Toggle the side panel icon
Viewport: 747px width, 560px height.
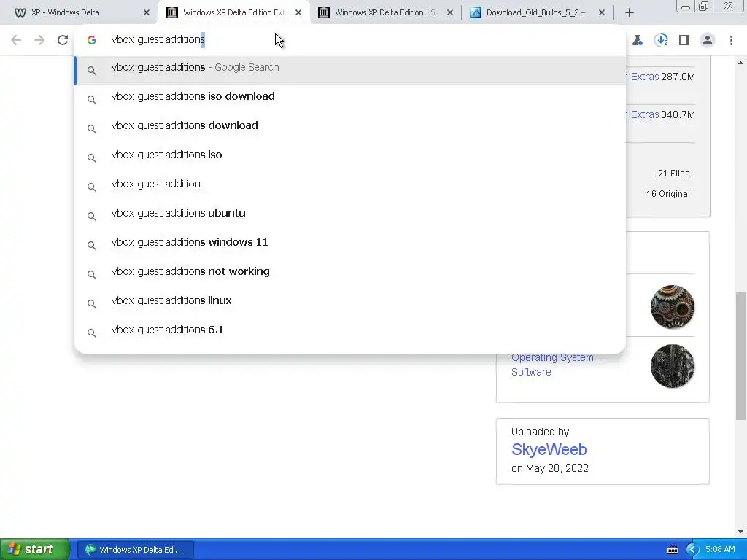click(x=684, y=40)
